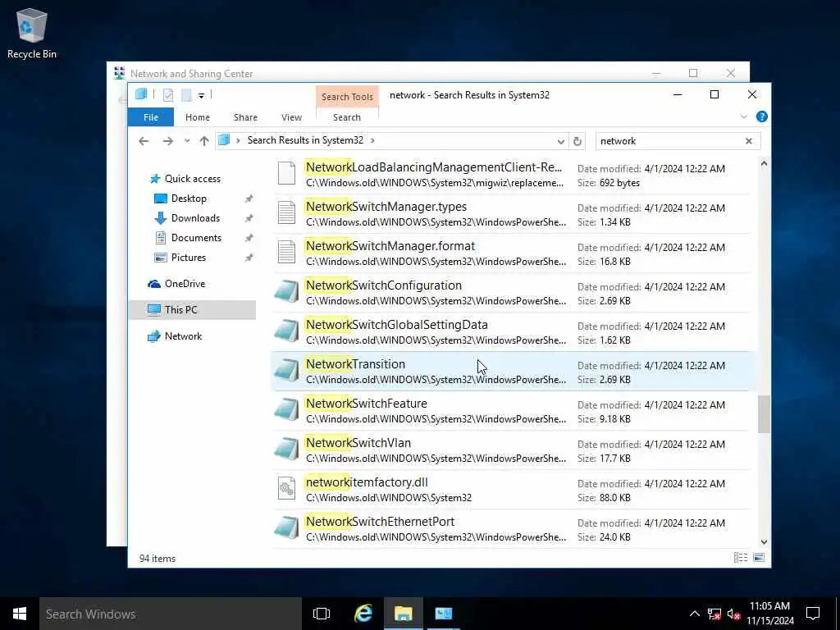Open the Windows Start menu
840x630 pixels.
coord(20,614)
